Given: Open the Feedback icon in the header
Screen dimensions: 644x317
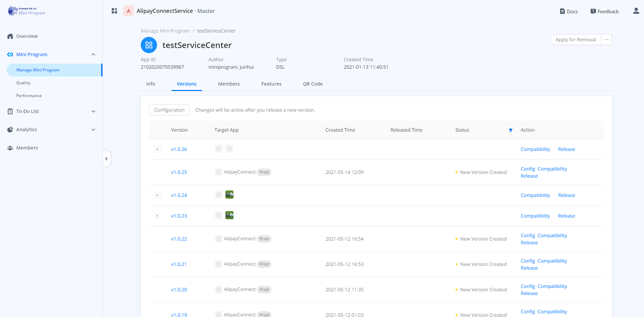Looking at the screenshot, I should click(593, 11).
